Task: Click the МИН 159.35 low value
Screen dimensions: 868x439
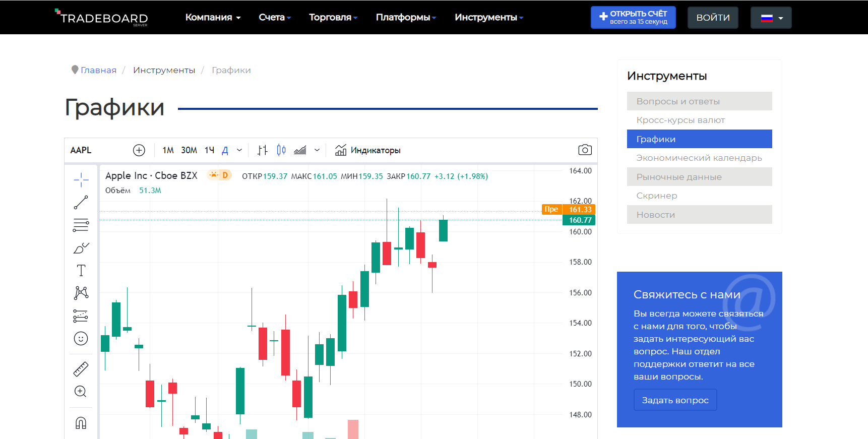Action: point(362,176)
